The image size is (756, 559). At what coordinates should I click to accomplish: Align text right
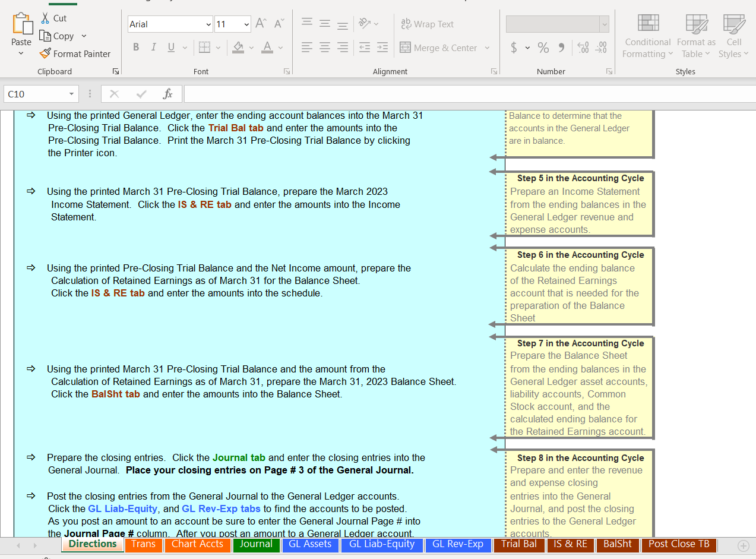[x=343, y=48]
